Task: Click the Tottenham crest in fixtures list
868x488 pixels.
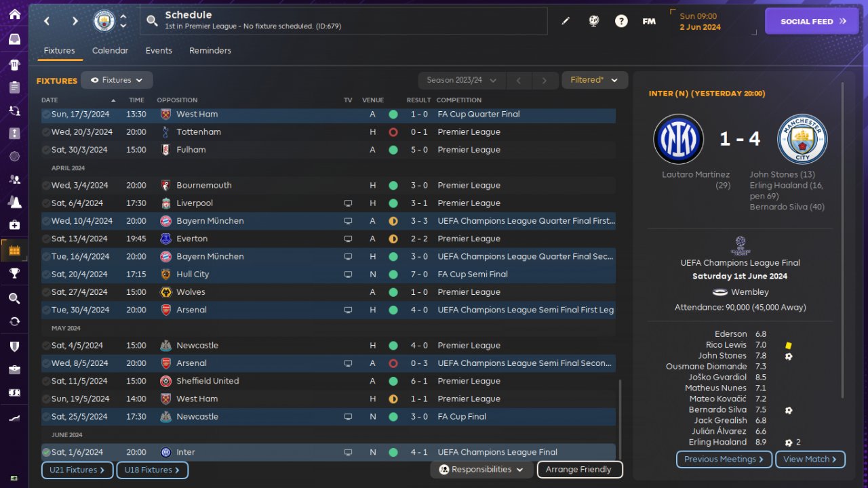Action: click(x=165, y=132)
